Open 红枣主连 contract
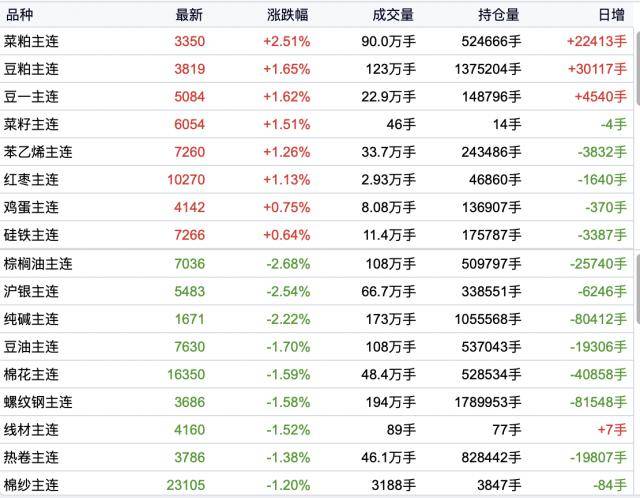Screen dimensions: 640x498 (316, 180)
